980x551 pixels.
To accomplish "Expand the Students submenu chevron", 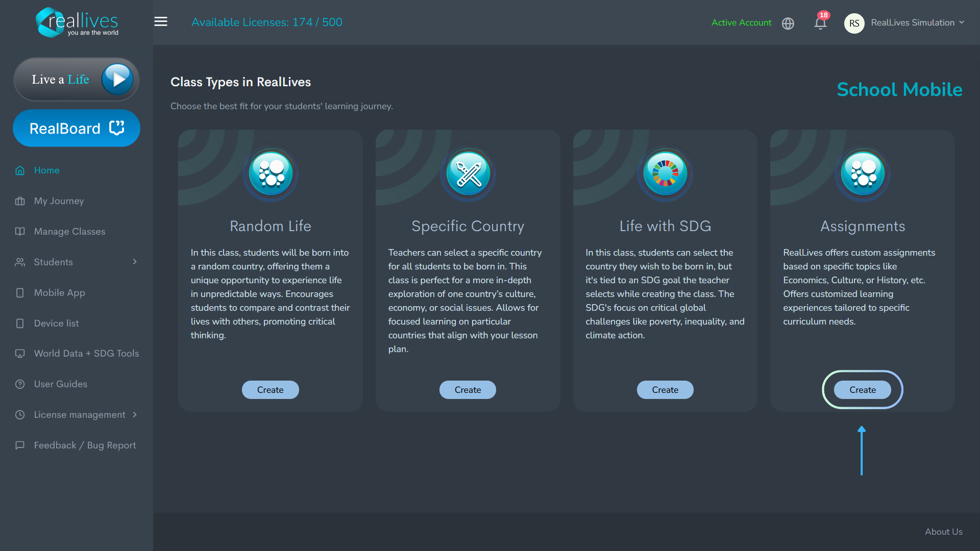I will [x=135, y=262].
